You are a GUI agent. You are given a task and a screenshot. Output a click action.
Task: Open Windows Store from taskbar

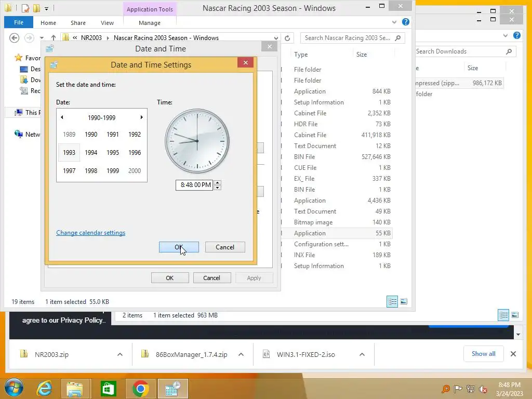pyautogui.click(x=108, y=389)
